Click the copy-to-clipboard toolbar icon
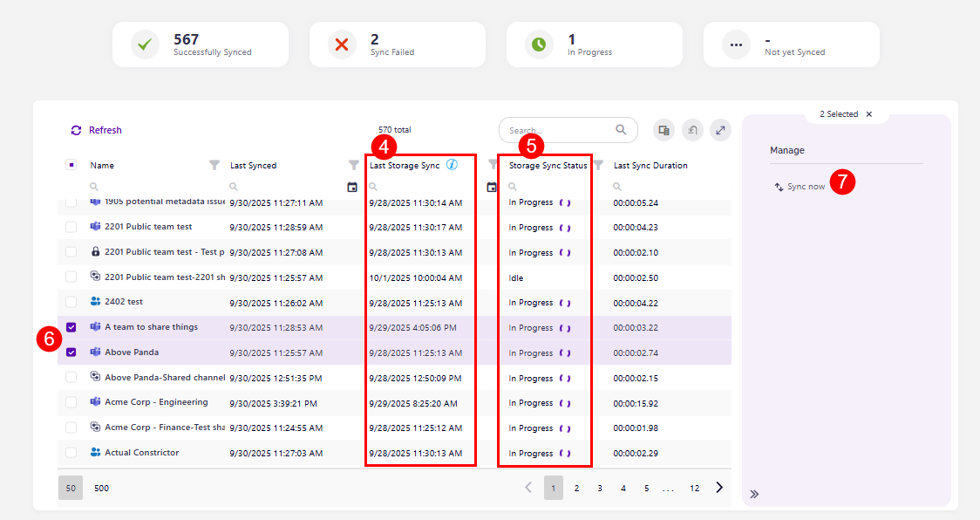The width and height of the screenshot is (980, 520). 664,129
